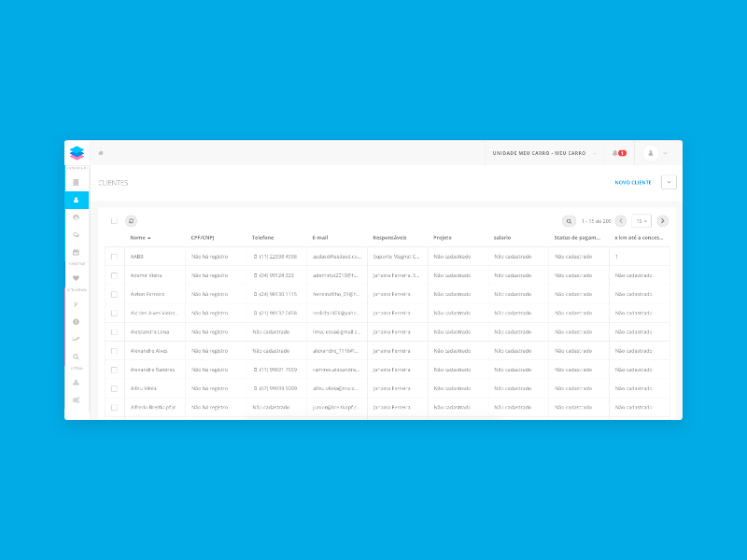Click the search magnifier above the table
Viewport: 747px width, 560px height.
click(569, 221)
